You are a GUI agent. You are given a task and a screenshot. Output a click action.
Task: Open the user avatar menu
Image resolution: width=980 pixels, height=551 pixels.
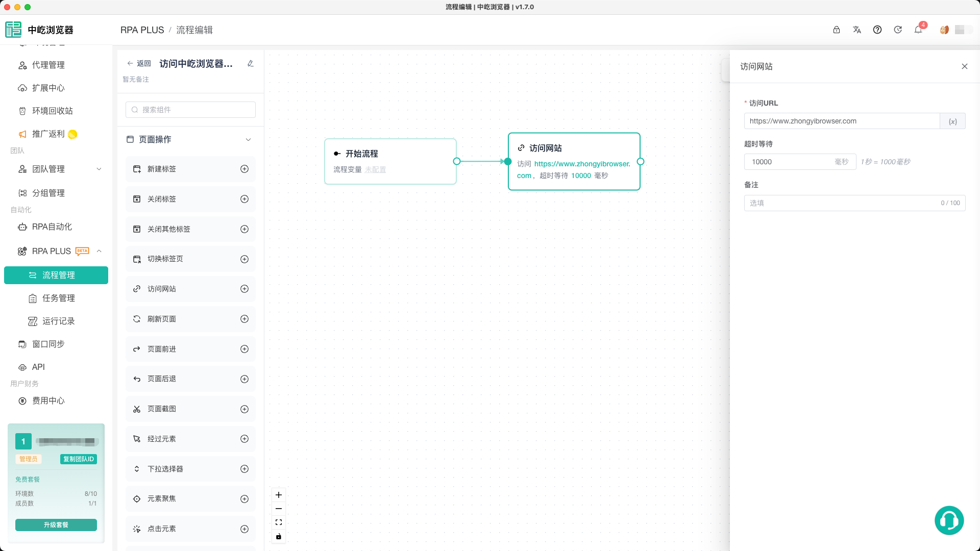[x=944, y=30]
